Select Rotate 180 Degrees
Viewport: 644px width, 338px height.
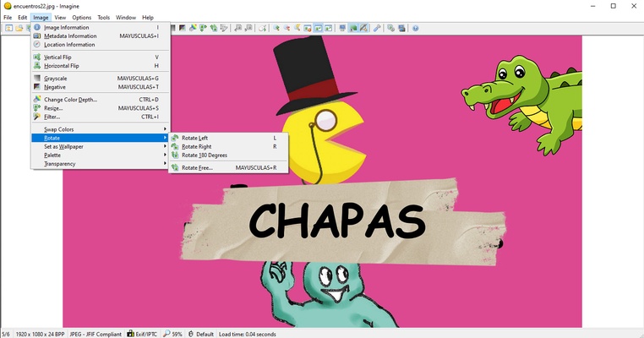click(x=205, y=155)
